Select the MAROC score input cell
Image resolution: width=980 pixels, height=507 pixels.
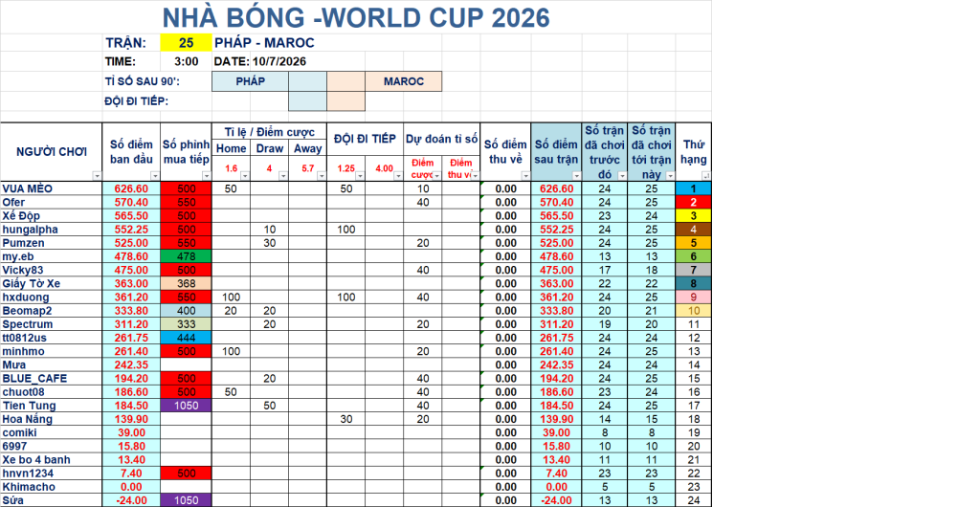(x=345, y=81)
